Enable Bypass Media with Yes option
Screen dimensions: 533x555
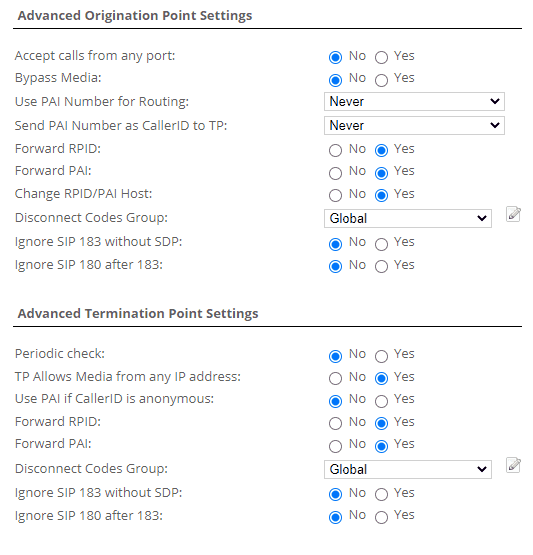(382, 80)
